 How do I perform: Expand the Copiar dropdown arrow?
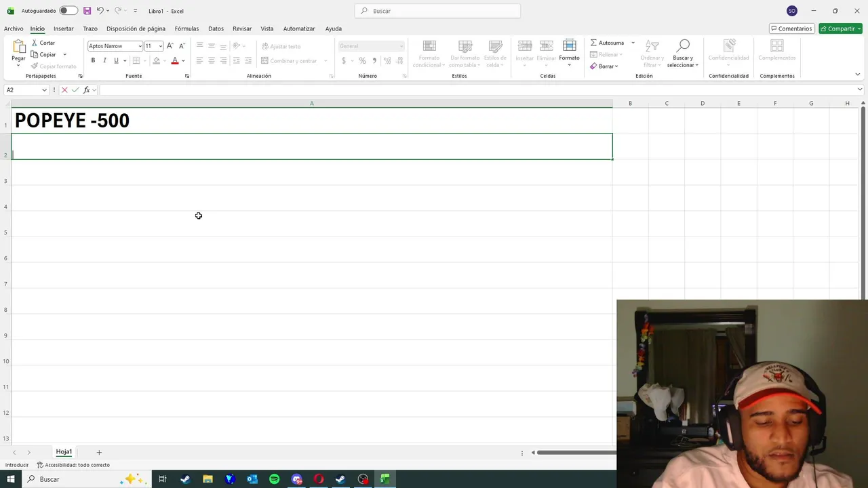[65, 55]
